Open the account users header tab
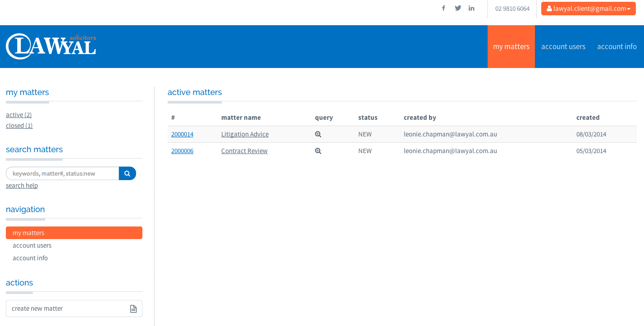The height and width of the screenshot is (326, 644). (563, 46)
